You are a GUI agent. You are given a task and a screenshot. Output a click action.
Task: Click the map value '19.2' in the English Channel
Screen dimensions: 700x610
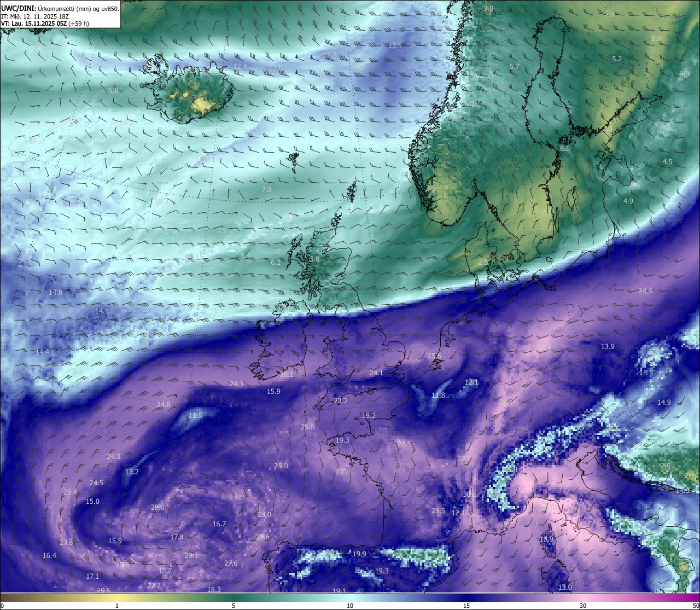coord(369,416)
